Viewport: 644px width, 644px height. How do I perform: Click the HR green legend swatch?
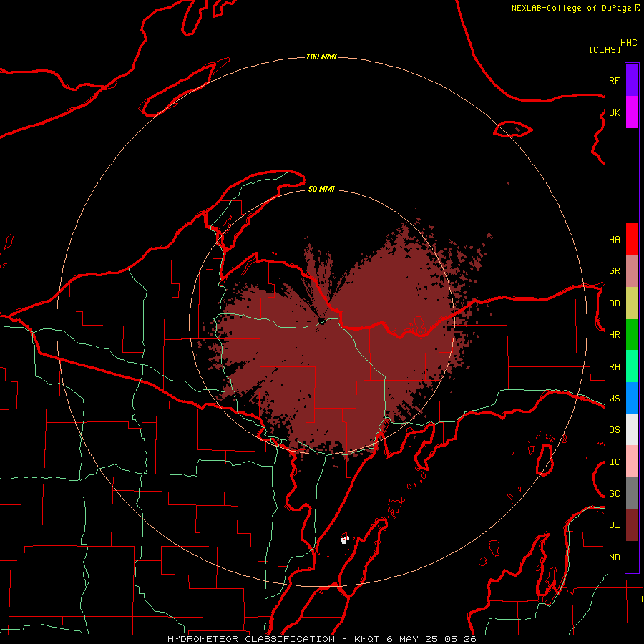pyautogui.click(x=632, y=335)
